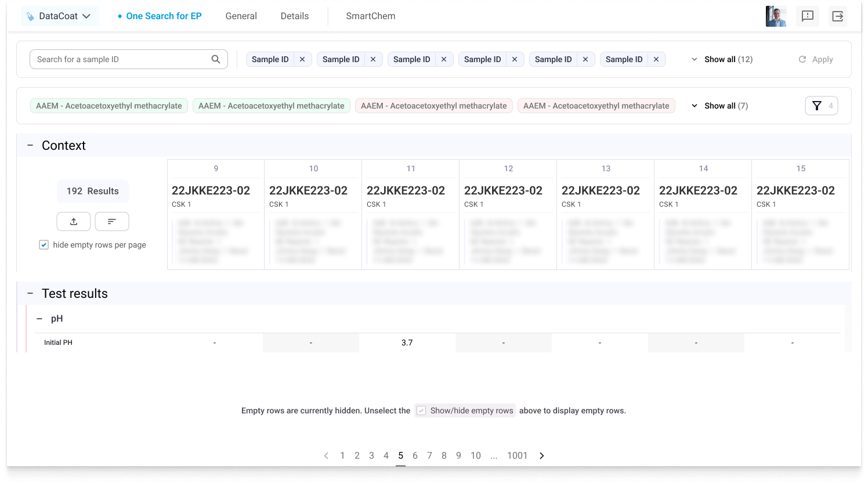The image size is (868, 490).
Task: Jump to page 1001
Action: [517, 456]
